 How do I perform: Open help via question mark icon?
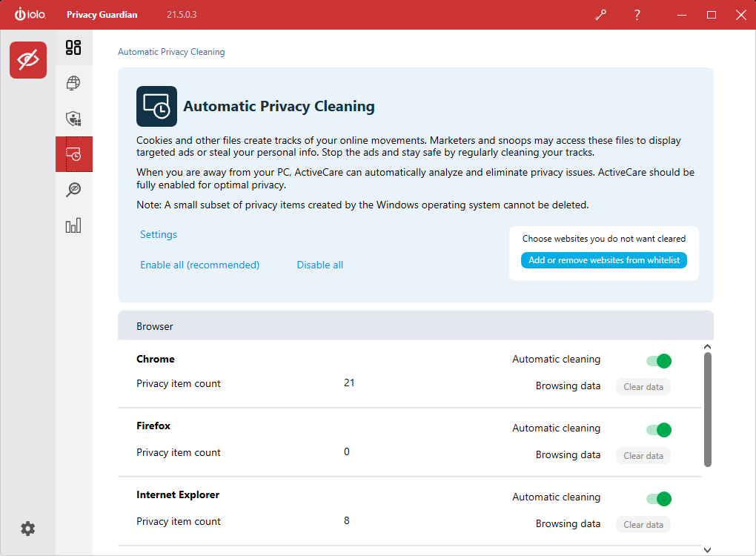pos(637,15)
